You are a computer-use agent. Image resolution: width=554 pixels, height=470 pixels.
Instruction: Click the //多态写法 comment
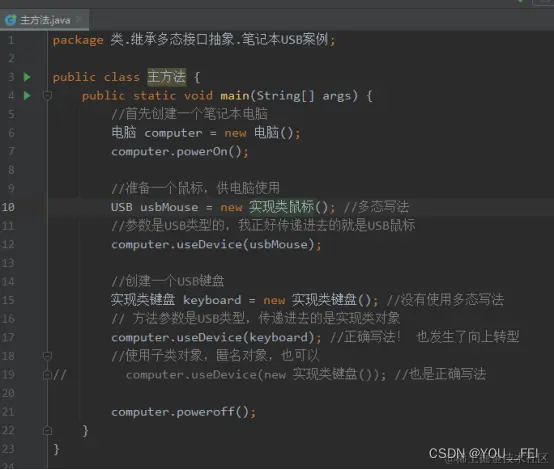pos(376,207)
